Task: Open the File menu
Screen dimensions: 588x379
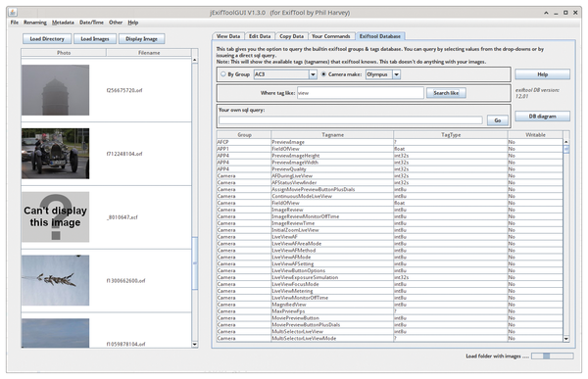Action: pos(15,23)
